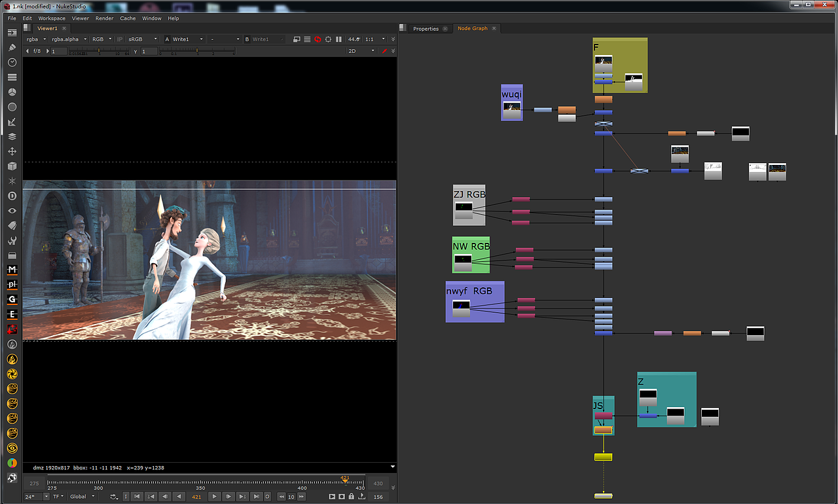This screenshot has height=504, width=838.
Task: Open the green-orange circle plugin icon
Action: coord(12,463)
